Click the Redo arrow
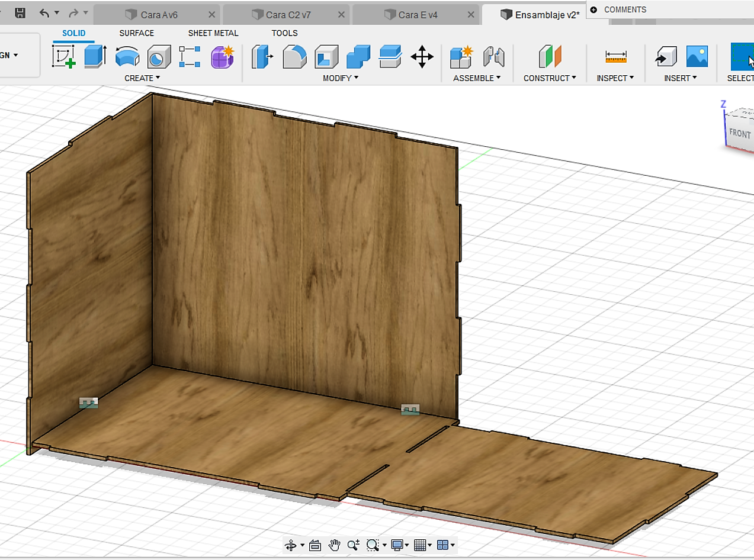This screenshot has width=754, height=560. click(73, 12)
